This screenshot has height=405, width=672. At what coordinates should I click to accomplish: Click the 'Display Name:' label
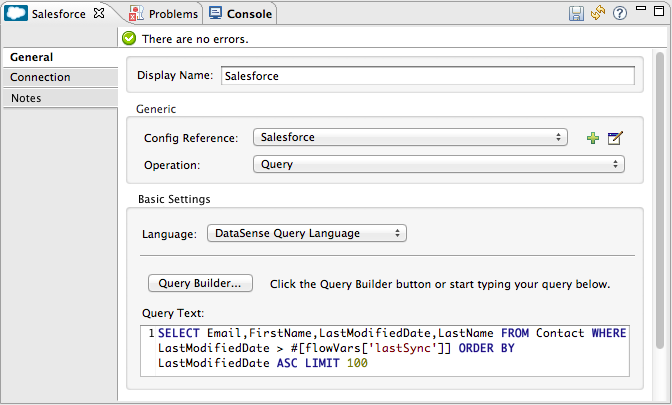coord(175,75)
